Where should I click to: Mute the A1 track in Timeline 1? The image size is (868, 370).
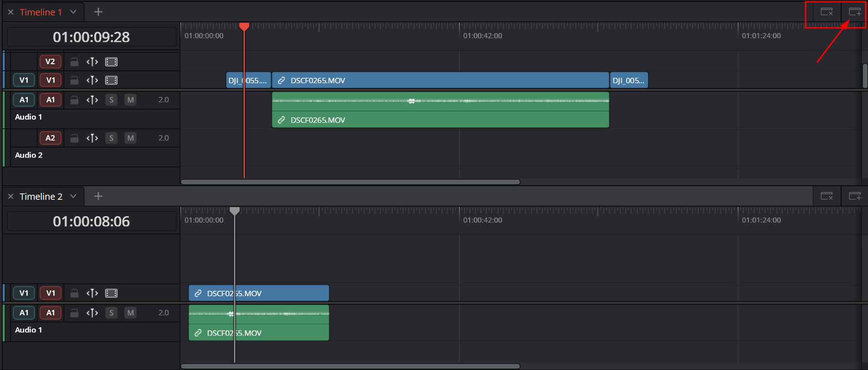pyautogui.click(x=131, y=100)
